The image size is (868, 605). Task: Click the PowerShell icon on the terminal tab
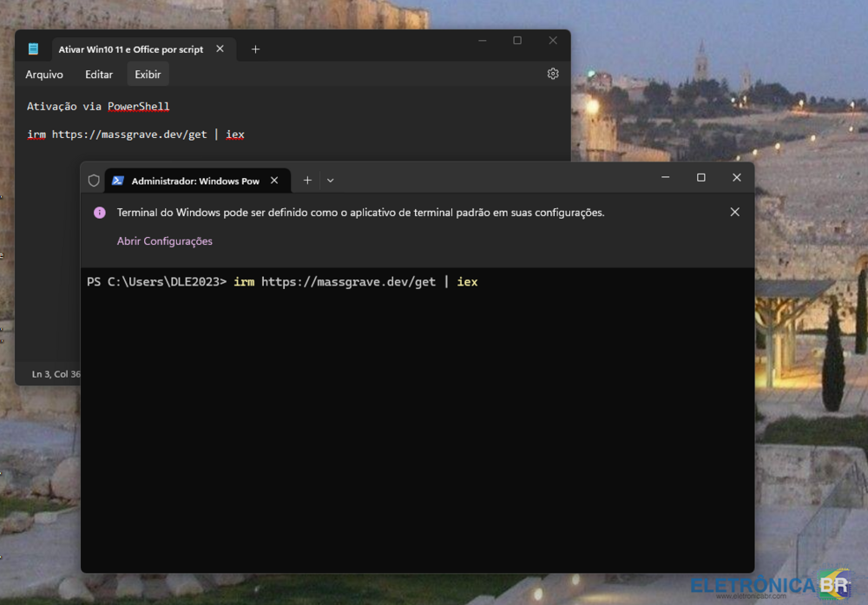click(x=118, y=181)
